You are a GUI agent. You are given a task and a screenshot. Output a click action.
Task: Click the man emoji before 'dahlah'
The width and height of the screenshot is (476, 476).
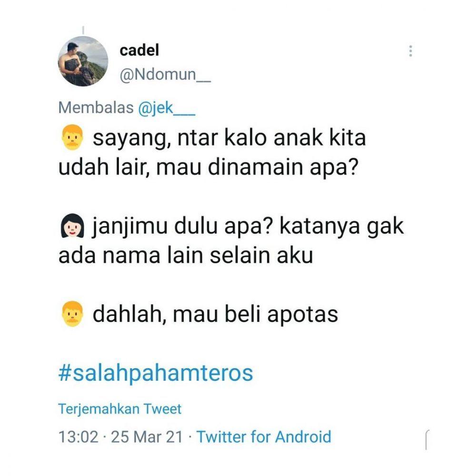72,314
